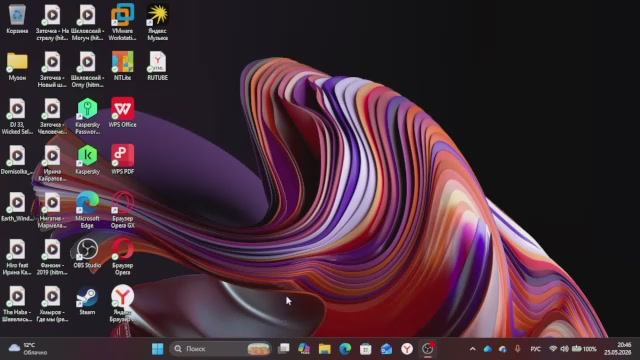Select the Earth_Wind media file

17,207
